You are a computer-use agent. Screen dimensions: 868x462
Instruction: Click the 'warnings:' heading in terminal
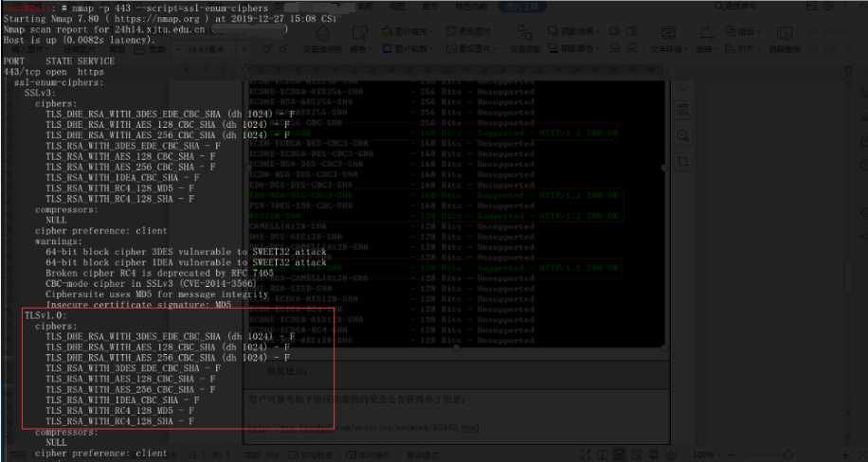tap(59, 241)
